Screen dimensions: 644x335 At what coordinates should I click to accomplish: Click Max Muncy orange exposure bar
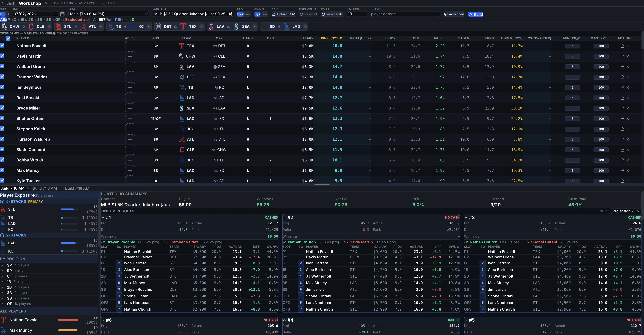68,330
